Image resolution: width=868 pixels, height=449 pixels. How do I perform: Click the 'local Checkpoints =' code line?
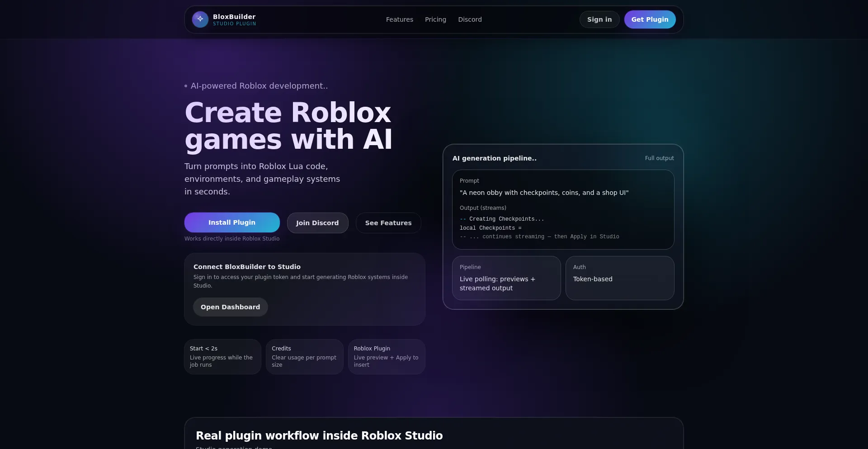[491, 228]
